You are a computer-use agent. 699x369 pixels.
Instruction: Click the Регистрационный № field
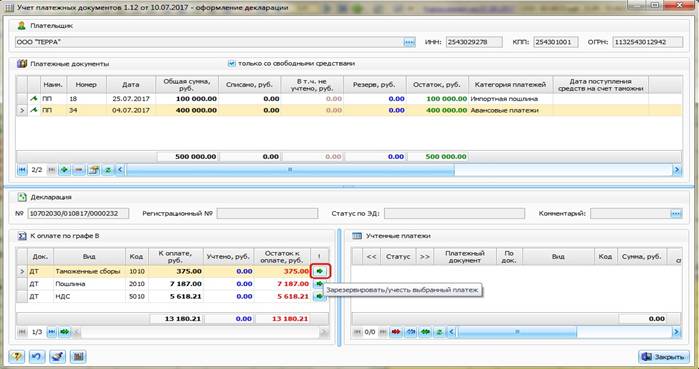pos(267,213)
